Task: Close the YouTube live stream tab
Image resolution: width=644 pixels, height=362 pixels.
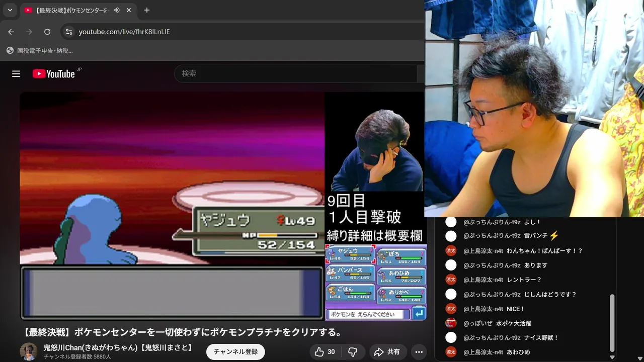Action: tap(129, 10)
